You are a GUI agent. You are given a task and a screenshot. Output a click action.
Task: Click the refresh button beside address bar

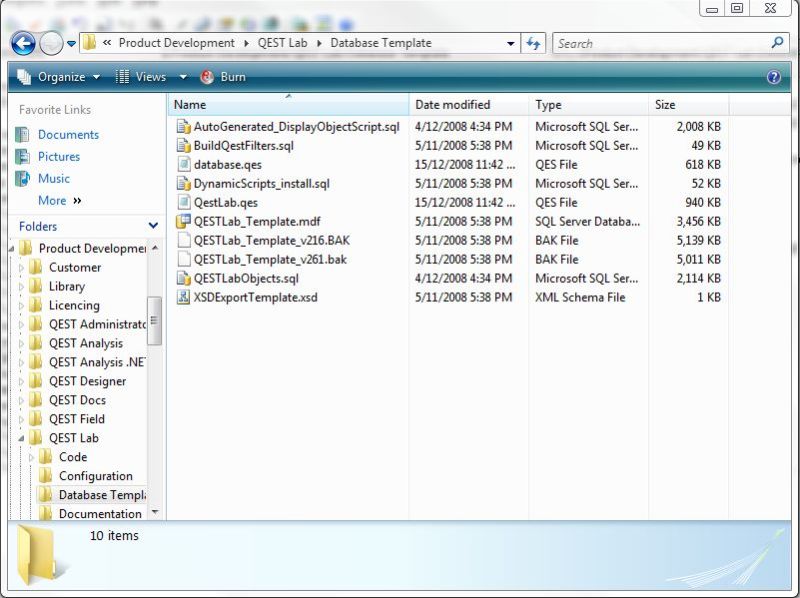(x=534, y=43)
